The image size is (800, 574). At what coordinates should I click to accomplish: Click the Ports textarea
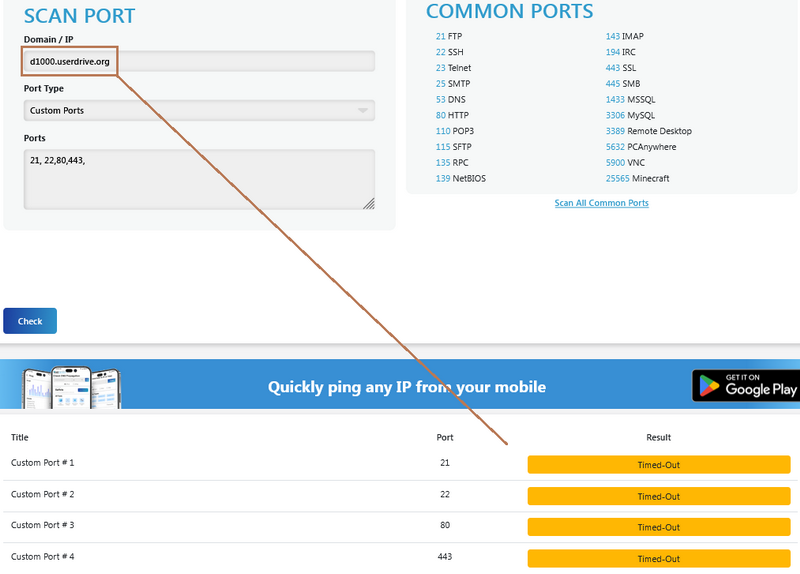click(199, 180)
